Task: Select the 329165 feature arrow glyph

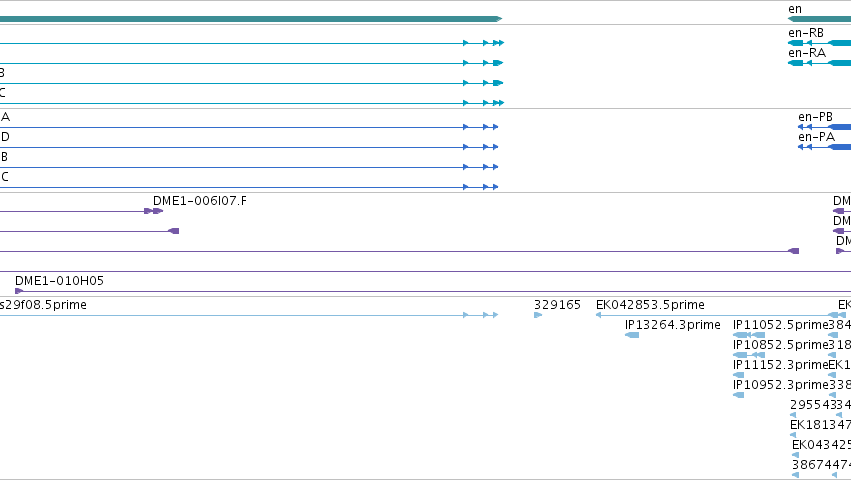Action: click(x=538, y=315)
